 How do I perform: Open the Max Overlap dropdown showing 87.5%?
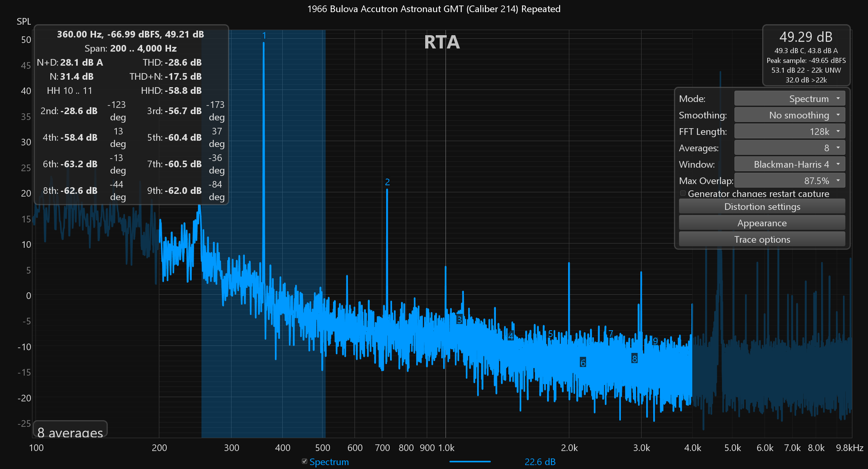pos(790,181)
